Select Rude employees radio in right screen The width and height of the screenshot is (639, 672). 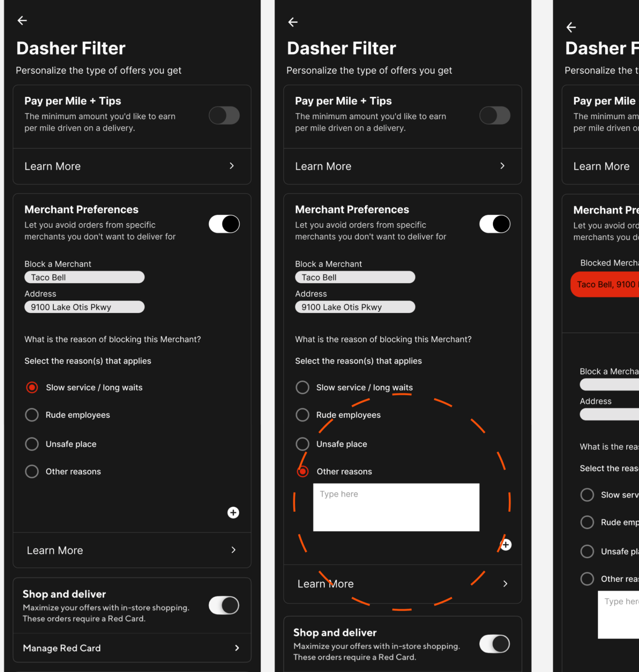pos(587,522)
